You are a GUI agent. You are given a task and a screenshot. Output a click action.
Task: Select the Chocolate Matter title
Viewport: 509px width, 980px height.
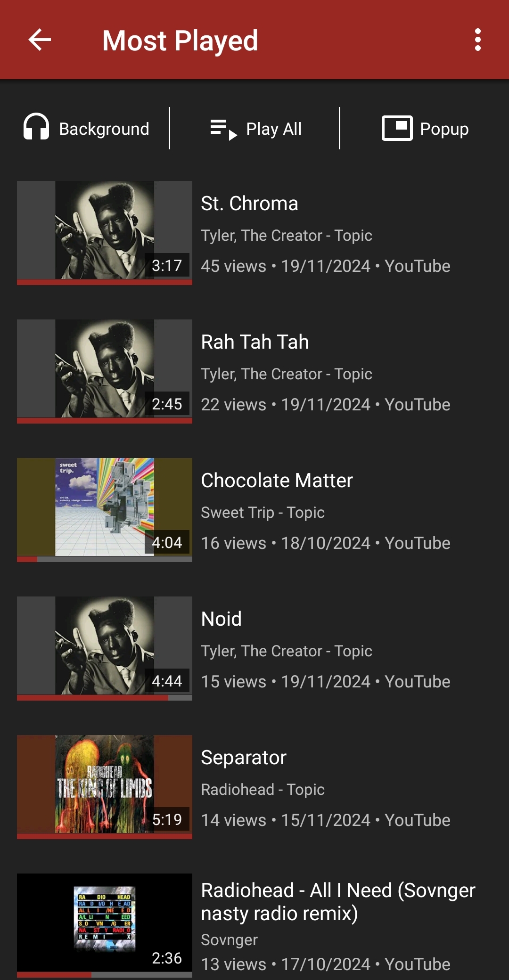pyautogui.click(x=277, y=481)
